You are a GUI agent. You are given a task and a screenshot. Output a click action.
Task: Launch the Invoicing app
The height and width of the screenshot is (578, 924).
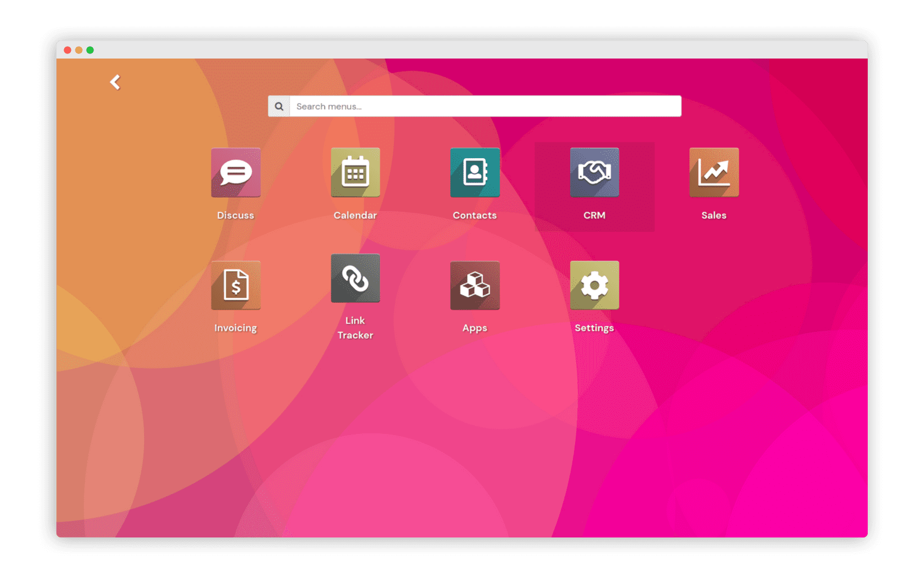pyautogui.click(x=235, y=285)
